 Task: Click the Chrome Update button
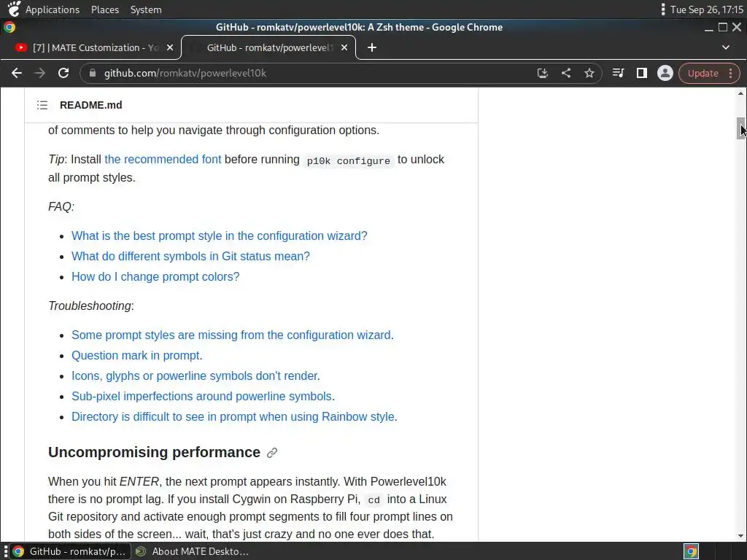[x=703, y=74]
